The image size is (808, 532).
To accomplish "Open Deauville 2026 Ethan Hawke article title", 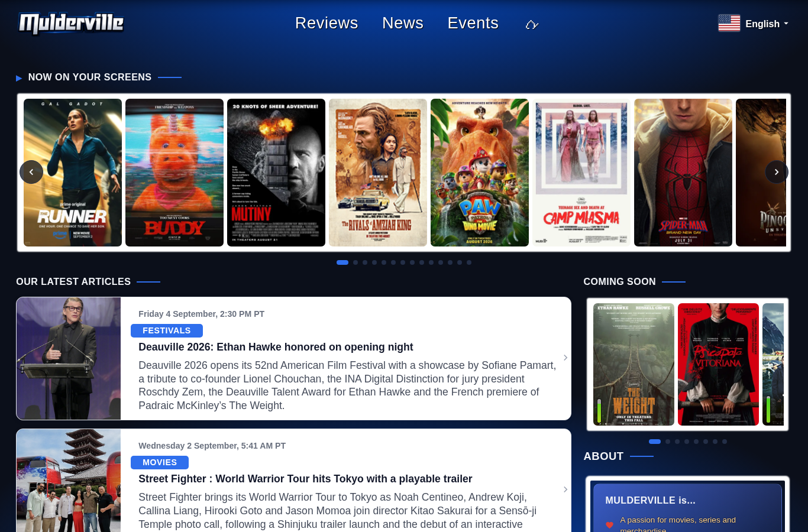I will (276, 347).
